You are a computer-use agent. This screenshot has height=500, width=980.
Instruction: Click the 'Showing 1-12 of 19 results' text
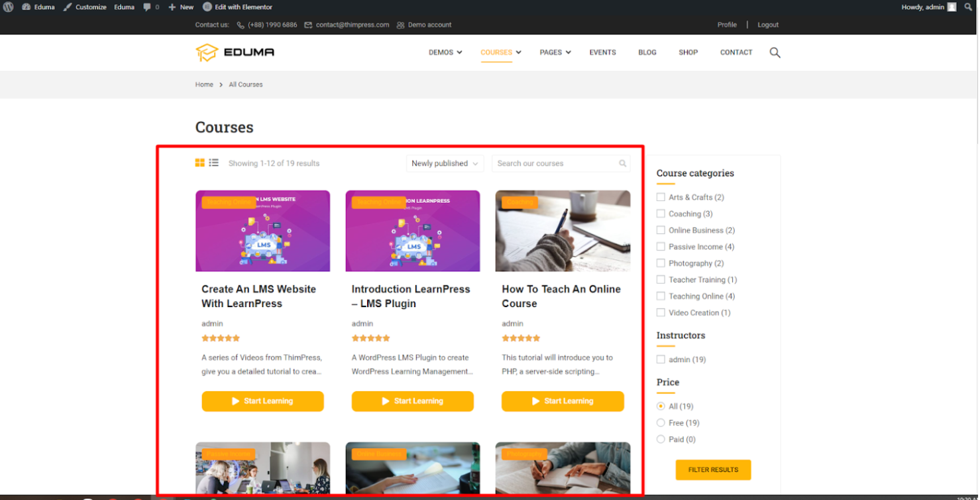[274, 163]
